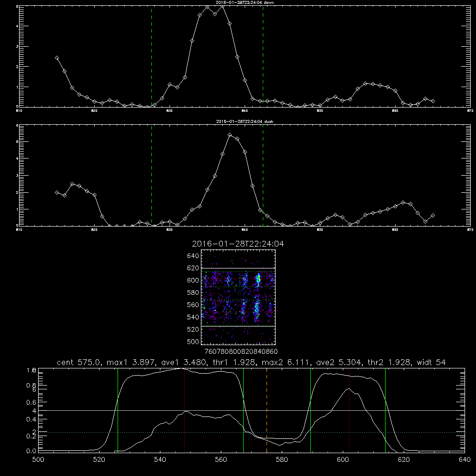Screen dimensions: 476x476
Task: Click the solid green line near 567 in the bottom plot
Action: click(x=243, y=410)
